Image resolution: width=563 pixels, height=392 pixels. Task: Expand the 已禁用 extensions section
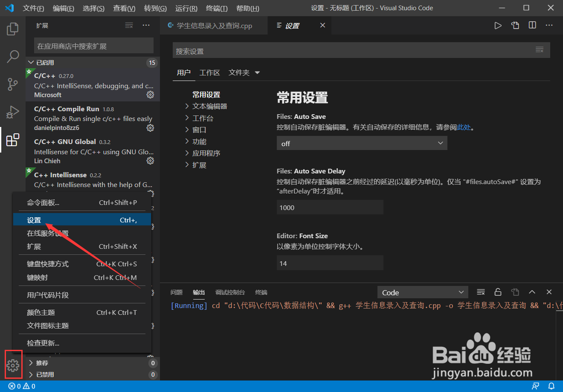[x=93, y=375]
